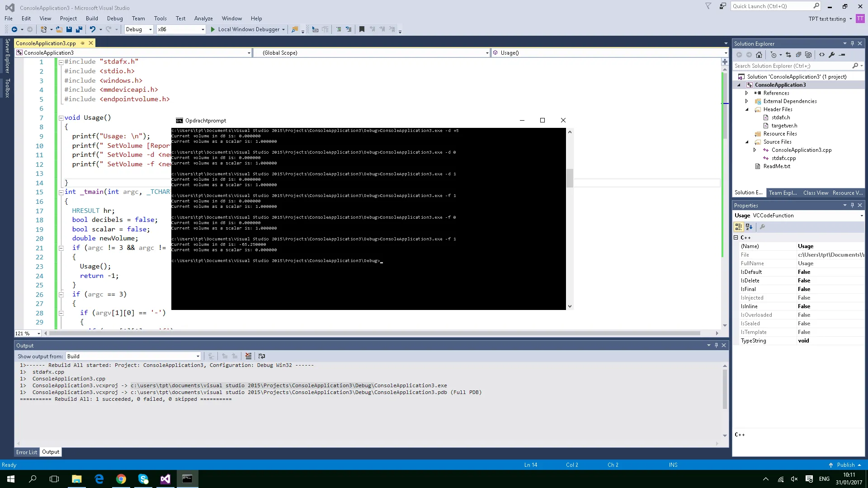Switch to the Class View tab
Screen dimensions: 868x488
(x=816, y=193)
